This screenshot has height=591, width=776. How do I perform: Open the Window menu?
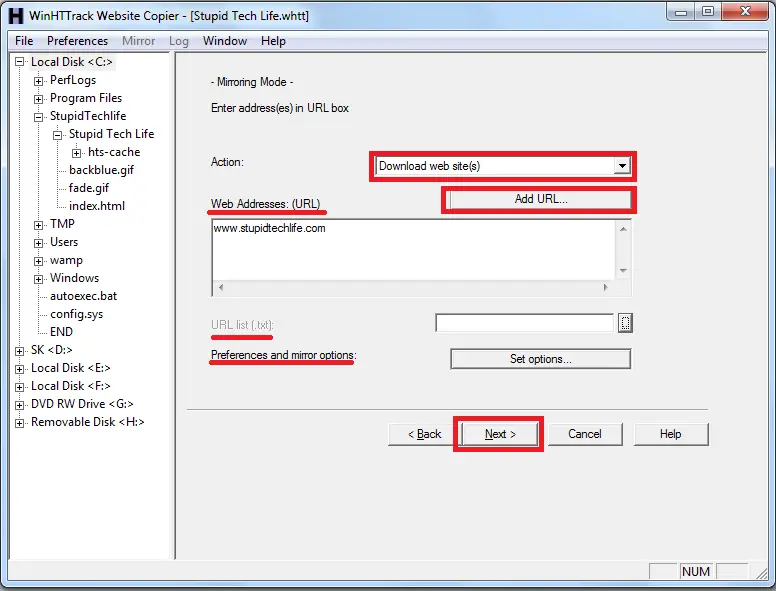tap(225, 41)
